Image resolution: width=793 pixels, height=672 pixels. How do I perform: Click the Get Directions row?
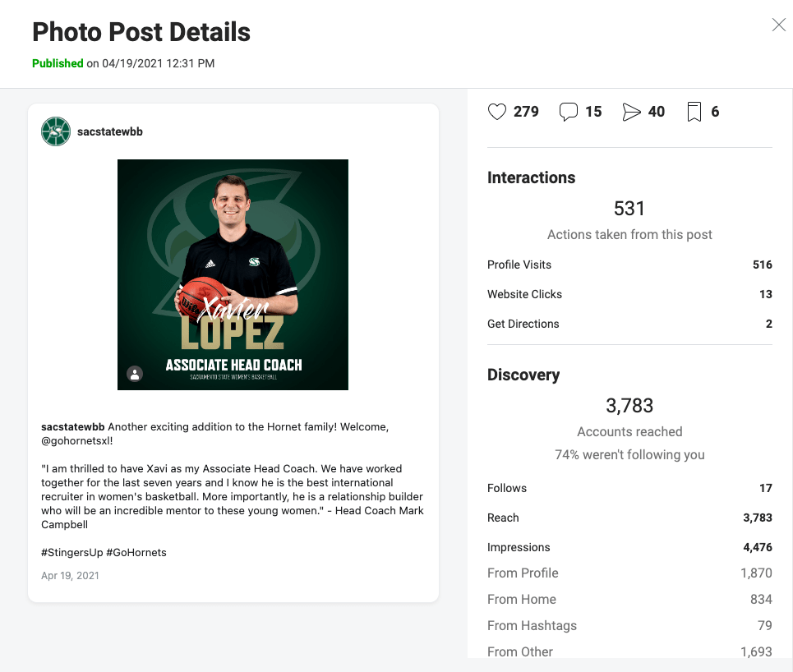pos(629,324)
